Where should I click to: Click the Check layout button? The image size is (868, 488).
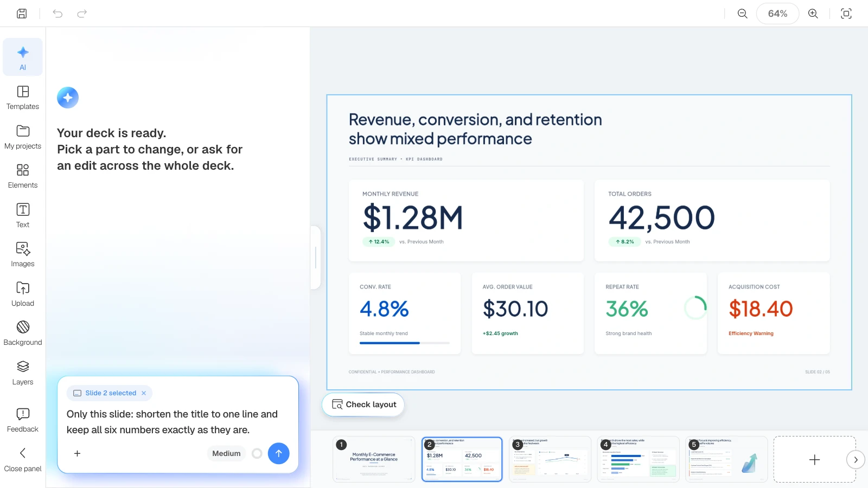click(x=363, y=404)
